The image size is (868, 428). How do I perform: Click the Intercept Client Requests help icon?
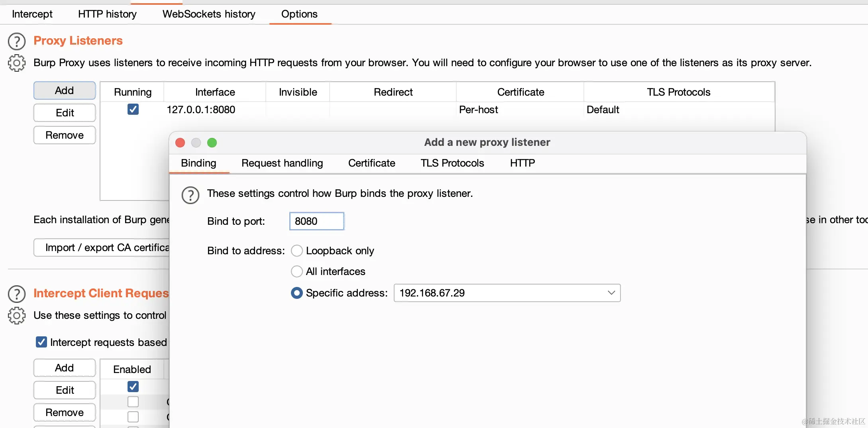click(17, 294)
